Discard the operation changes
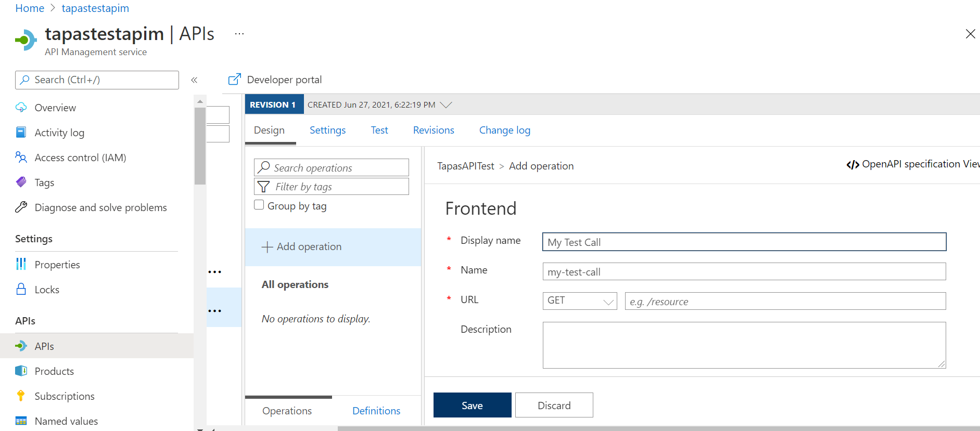980x431 pixels. click(554, 405)
